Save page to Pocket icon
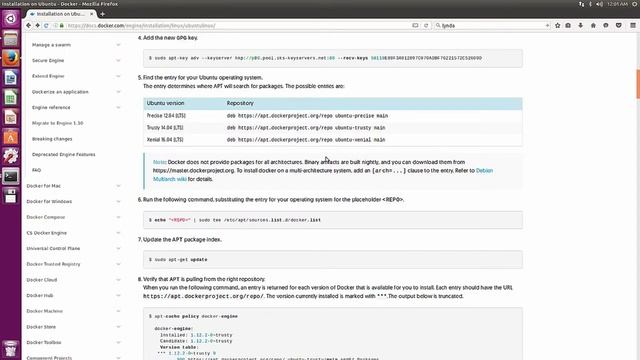 (x=619, y=25)
